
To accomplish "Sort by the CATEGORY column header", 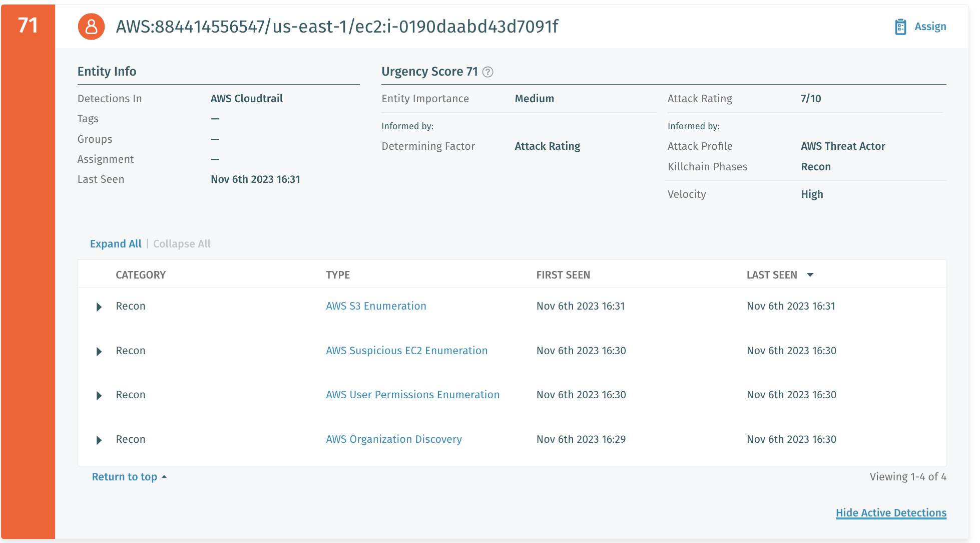I will [141, 275].
